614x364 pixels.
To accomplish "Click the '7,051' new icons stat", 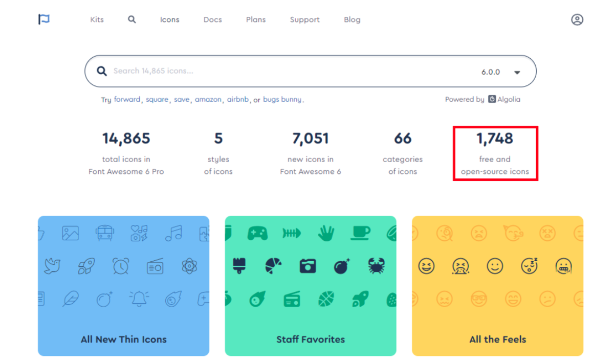I will tap(311, 138).
